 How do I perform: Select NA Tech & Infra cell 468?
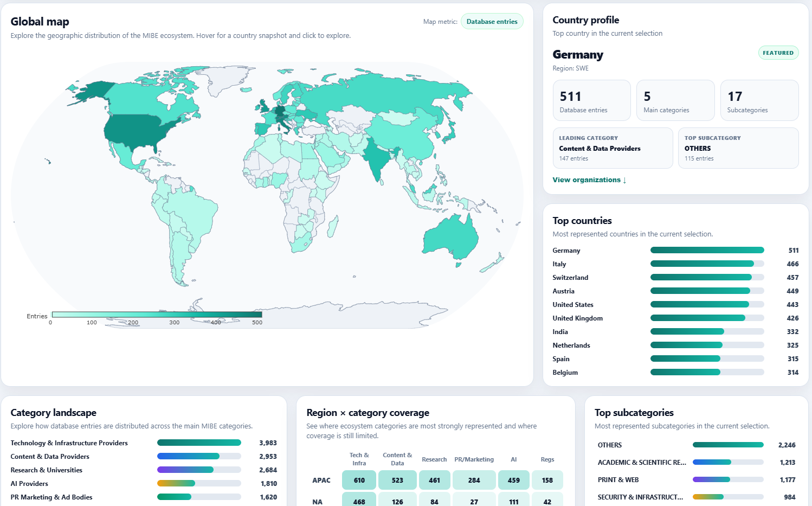(359, 499)
